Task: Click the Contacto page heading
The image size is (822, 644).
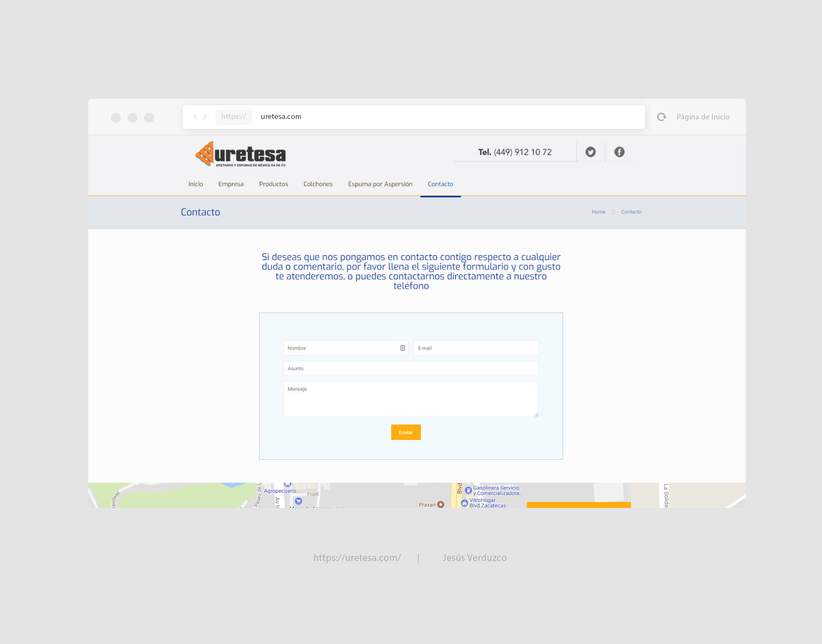Action: 200,212
